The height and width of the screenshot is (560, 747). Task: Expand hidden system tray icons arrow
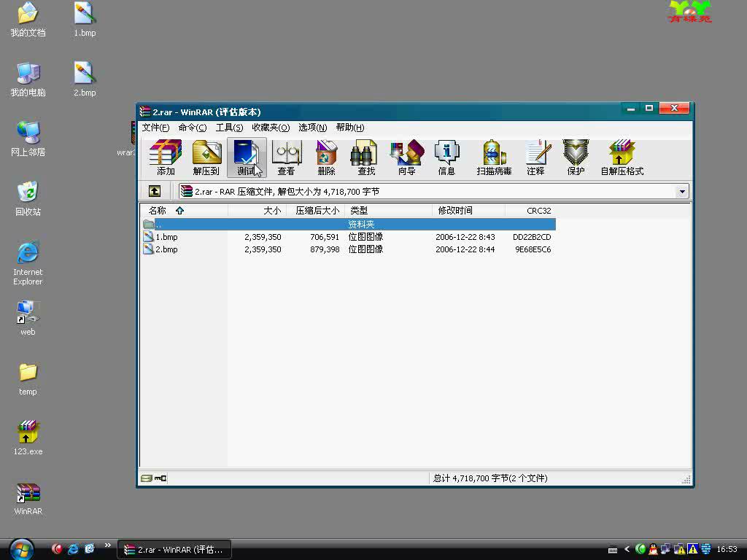pos(627,549)
